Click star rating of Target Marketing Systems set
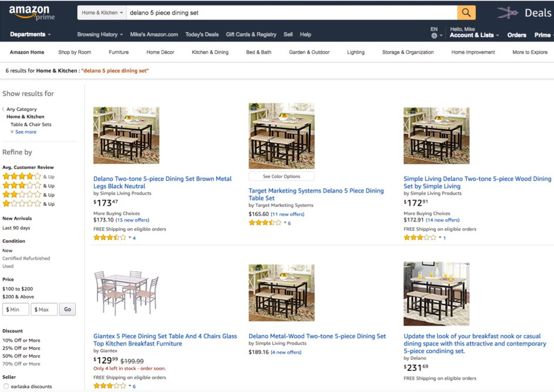The height and width of the screenshot is (392, 554). [x=264, y=223]
